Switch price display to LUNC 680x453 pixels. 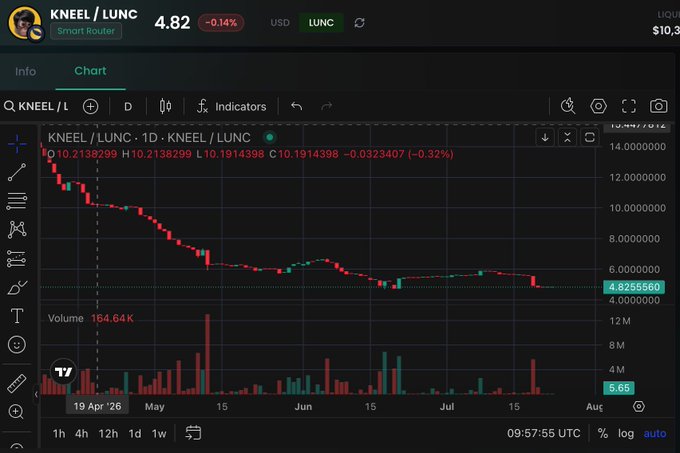click(321, 23)
